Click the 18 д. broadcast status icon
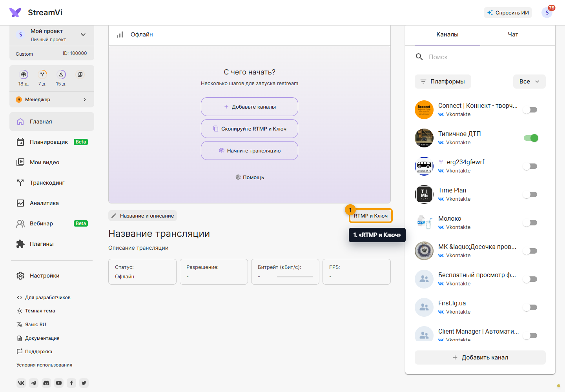565x392 pixels. (x=24, y=74)
